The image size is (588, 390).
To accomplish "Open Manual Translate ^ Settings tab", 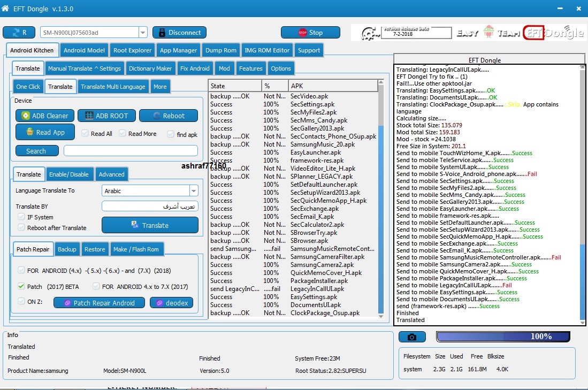I will coord(85,68).
